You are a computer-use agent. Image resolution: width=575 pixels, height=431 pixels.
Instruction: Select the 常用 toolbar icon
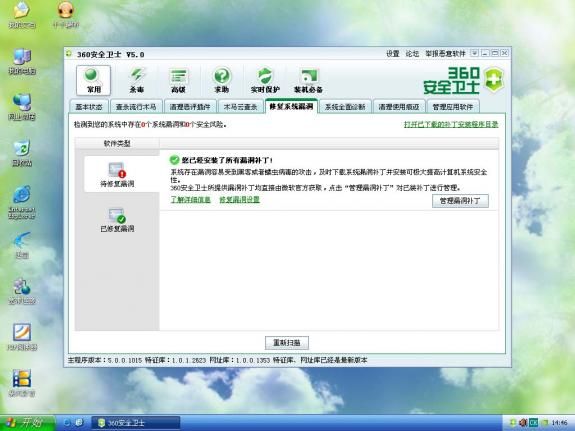[93, 81]
